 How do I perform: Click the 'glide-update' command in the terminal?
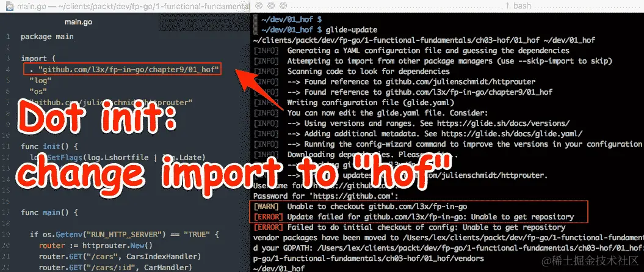point(351,29)
